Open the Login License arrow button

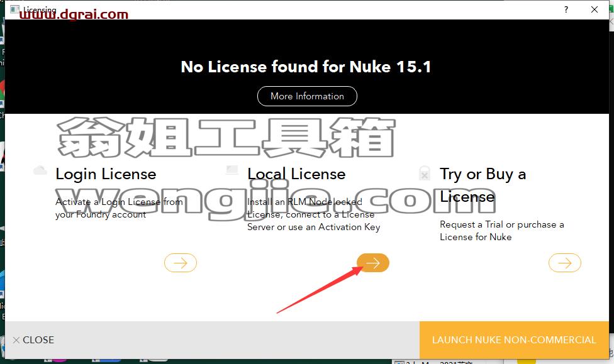[181, 263]
